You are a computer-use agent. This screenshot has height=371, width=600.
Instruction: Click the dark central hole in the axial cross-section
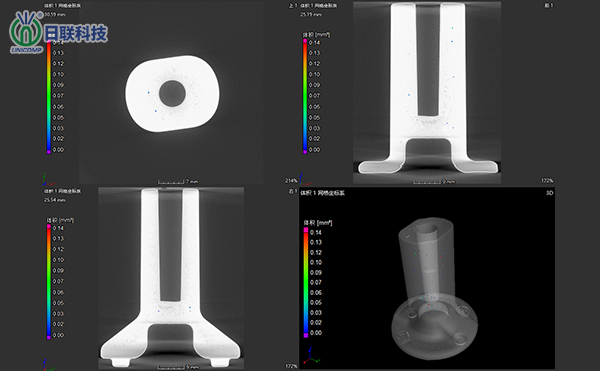[172, 93]
